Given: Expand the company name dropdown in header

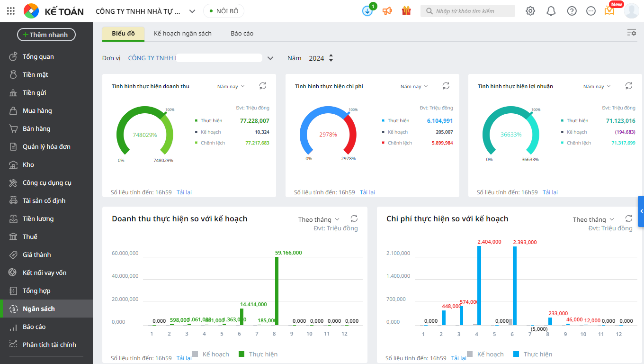Looking at the screenshot, I should [192, 11].
